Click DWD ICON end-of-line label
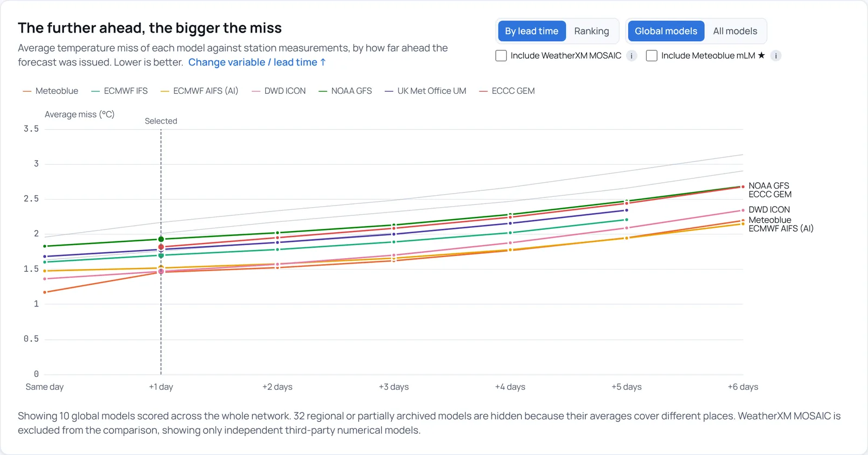 [769, 210]
